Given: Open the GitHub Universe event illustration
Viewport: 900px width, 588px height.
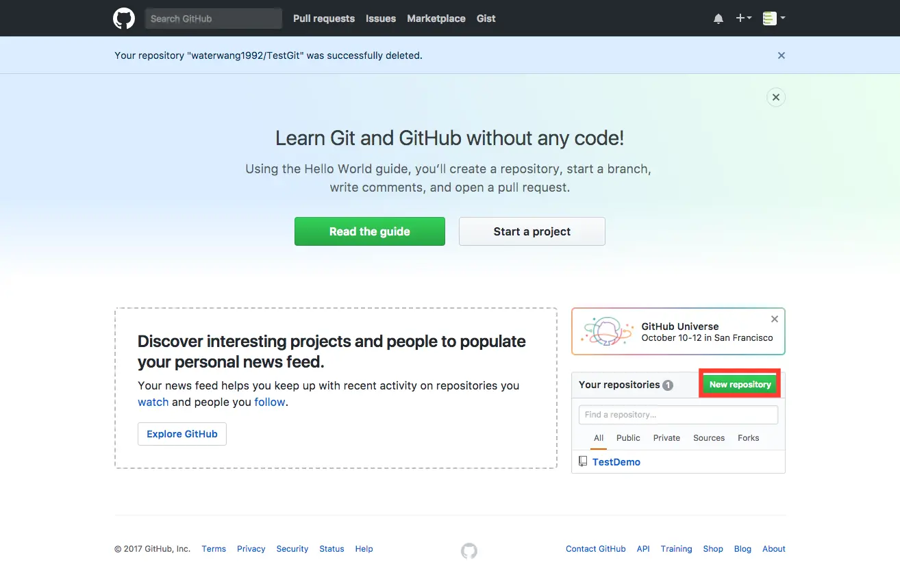Looking at the screenshot, I should click(x=606, y=331).
